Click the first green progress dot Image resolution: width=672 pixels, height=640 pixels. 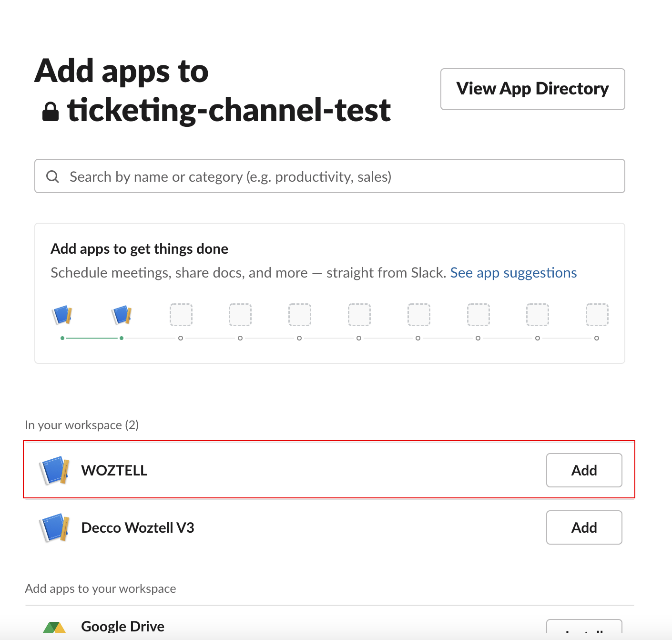coord(62,338)
